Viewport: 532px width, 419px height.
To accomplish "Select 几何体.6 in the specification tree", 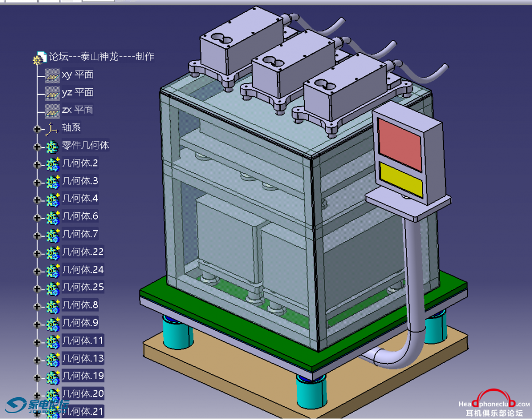I will click(x=80, y=216).
